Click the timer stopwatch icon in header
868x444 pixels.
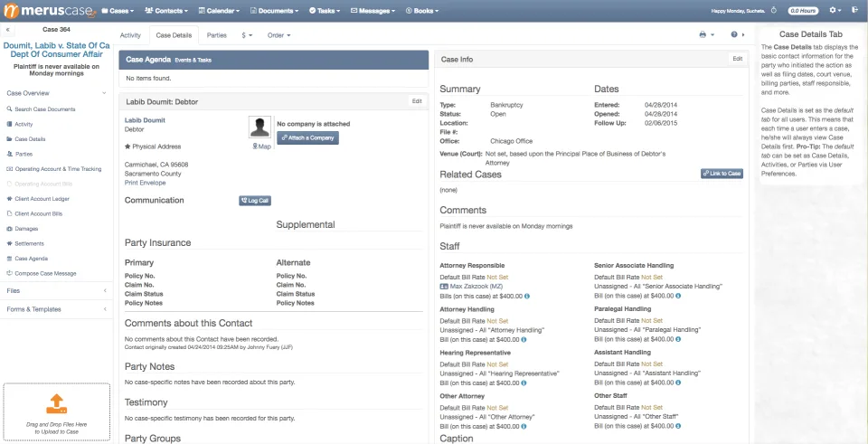coord(774,11)
